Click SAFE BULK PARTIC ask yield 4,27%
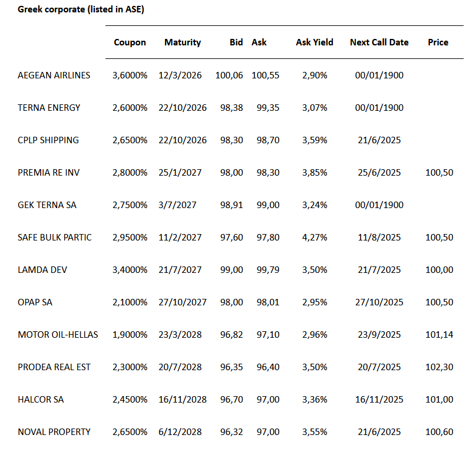476x458 pixels. 315,238
